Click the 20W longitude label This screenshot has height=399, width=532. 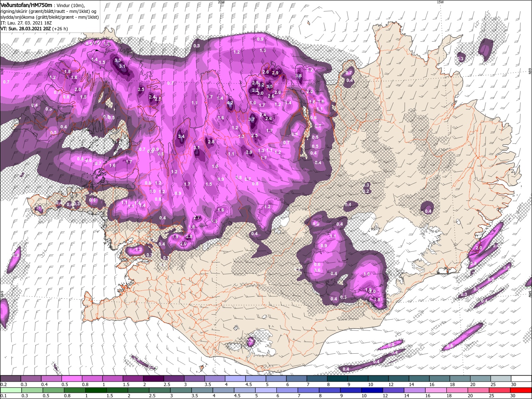tap(221, 2)
